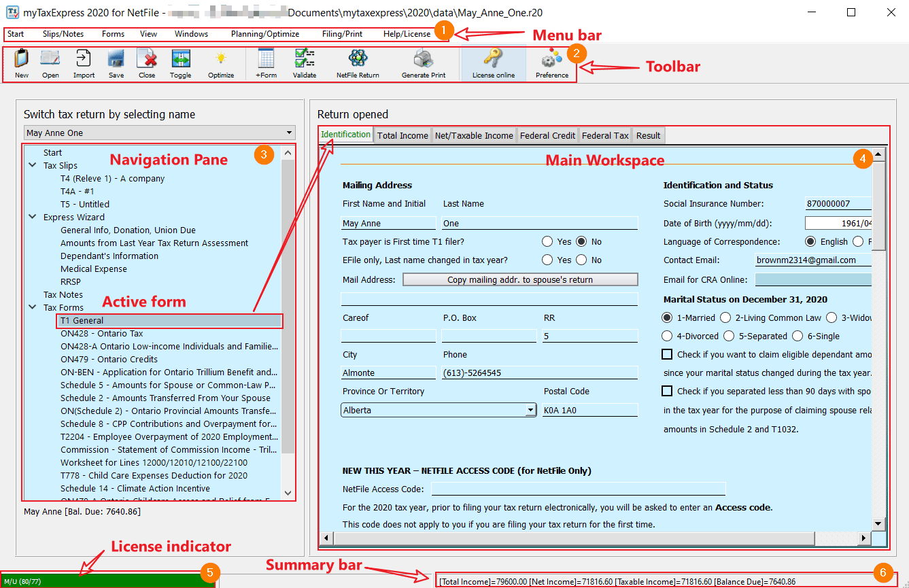This screenshot has width=909, height=588.
Task: Switch to the Federal Credit tab
Action: pos(548,135)
